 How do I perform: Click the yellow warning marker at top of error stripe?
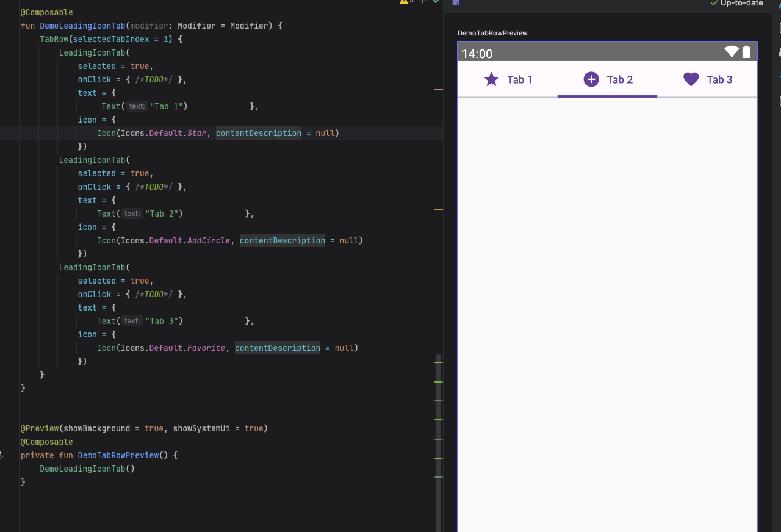(x=438, y=90)
